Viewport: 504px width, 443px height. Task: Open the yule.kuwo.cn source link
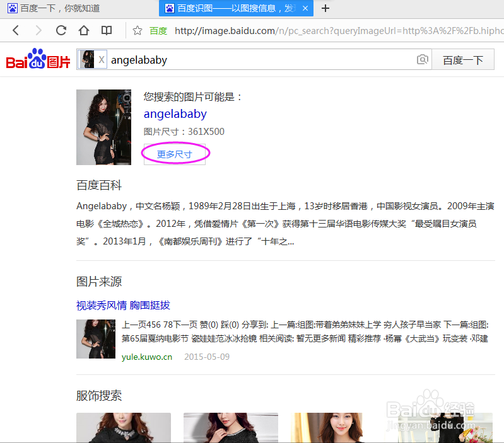point(147,357)
